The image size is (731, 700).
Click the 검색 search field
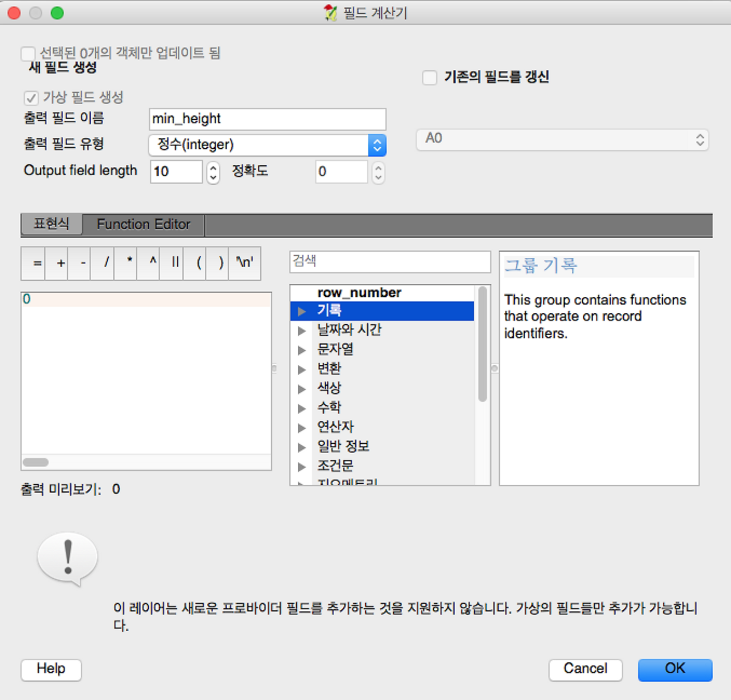390,262
